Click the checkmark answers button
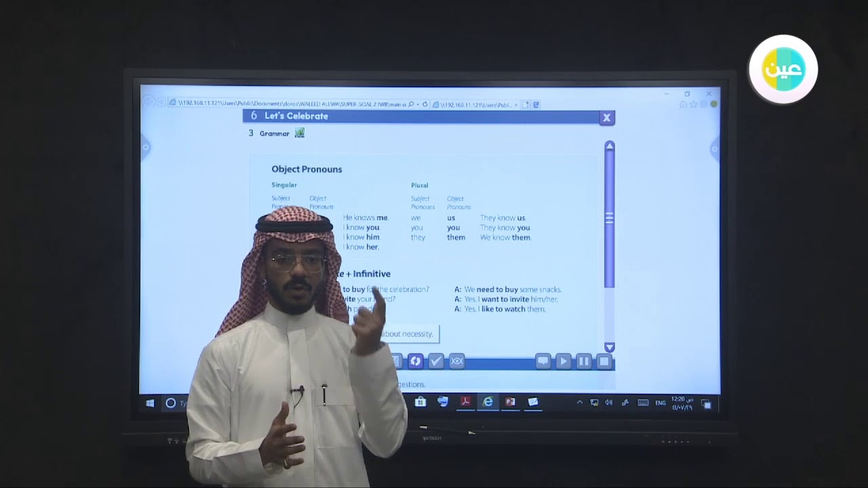This screenshot has width=868, height=488. point(436,361)
